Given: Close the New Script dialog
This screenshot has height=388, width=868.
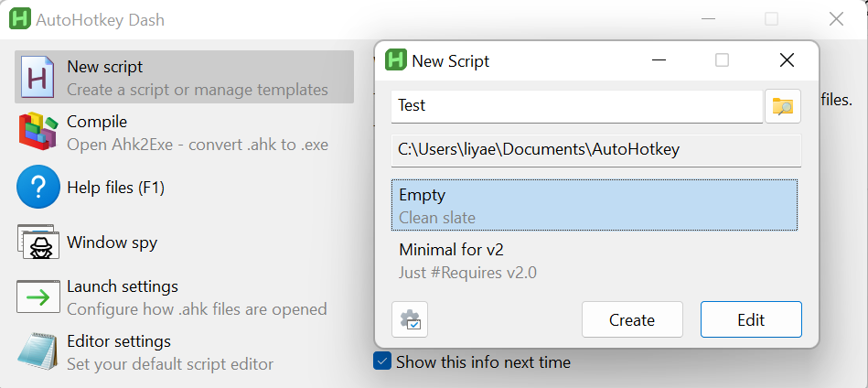Looking at the screenshot, I should pyautogui.click(x=787, y=60).
